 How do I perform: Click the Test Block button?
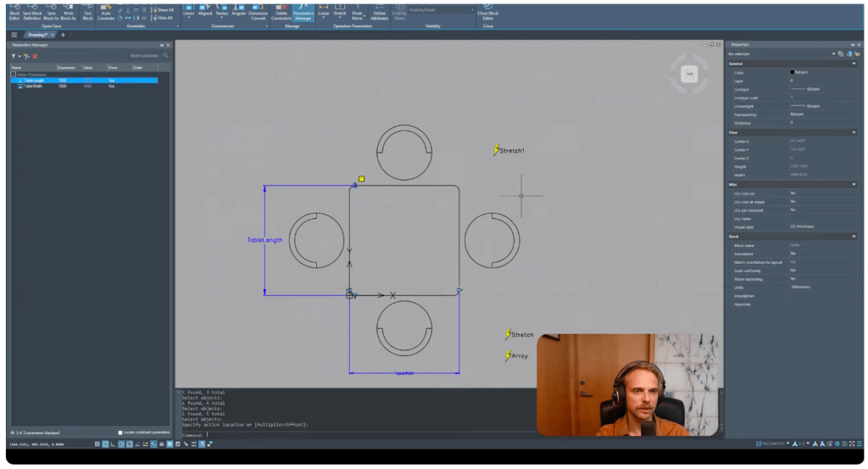(x=87, y=13)
